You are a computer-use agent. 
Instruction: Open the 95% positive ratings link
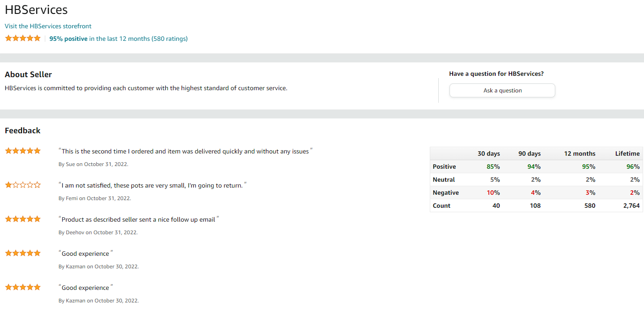click(118, 39)
